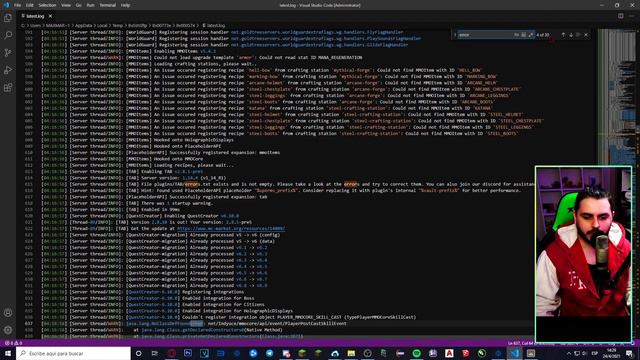Open the Windows Start menu
The width and height of the screenshot is (640, 360).
click(x=8, y=353)
